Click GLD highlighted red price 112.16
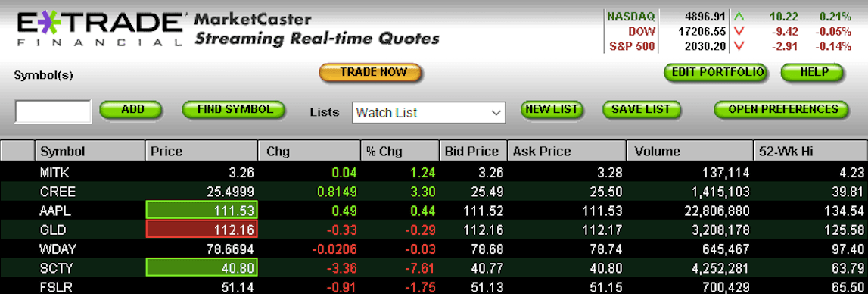The width and height of the screenshot is (868, 294). (201, 230)
